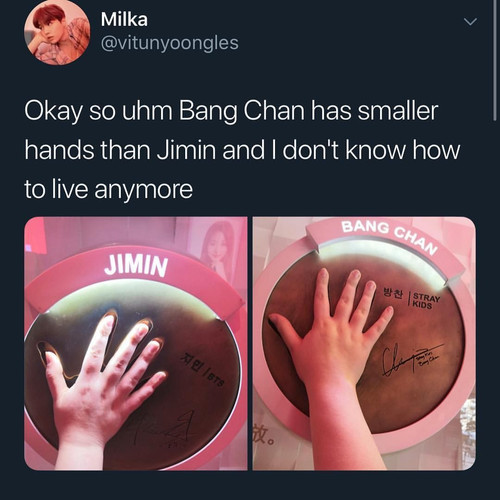Open the Bang Chan handprint photo
This screenshot has height=500, width=500.
pyautogui.click(x=364, y=343)
